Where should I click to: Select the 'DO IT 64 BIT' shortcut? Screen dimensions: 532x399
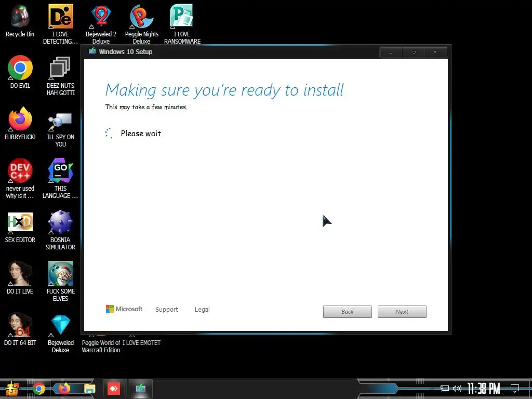pyautogui.click(x=20, y=329)
